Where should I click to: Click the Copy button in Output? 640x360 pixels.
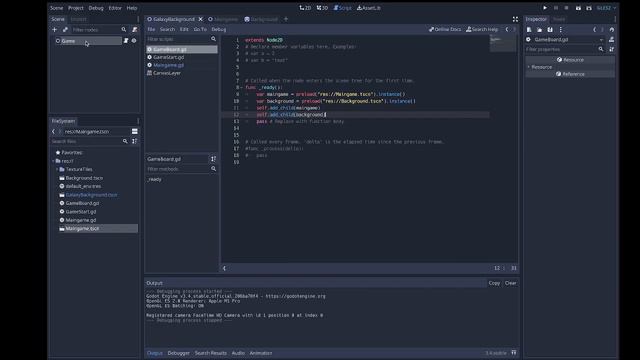[x=494, y=283]
